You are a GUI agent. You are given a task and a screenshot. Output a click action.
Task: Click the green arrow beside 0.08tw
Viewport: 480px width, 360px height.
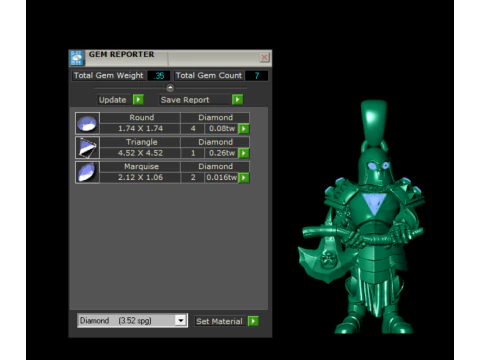pos(244,129)
